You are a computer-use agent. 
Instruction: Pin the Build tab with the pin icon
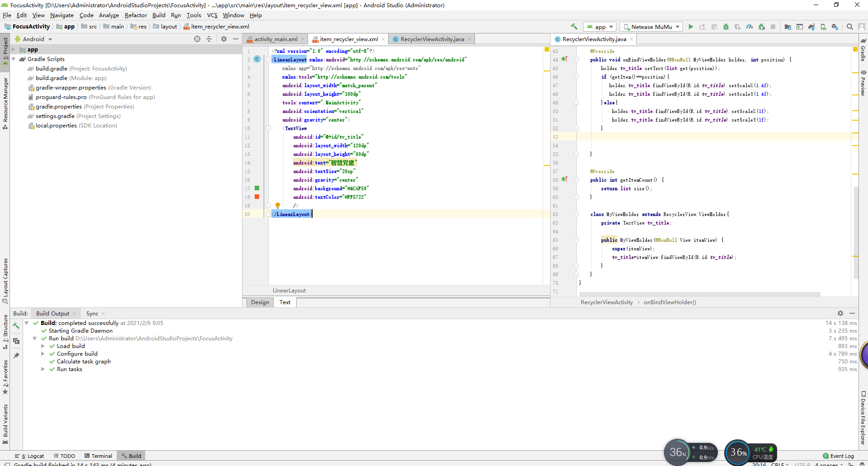16,356
